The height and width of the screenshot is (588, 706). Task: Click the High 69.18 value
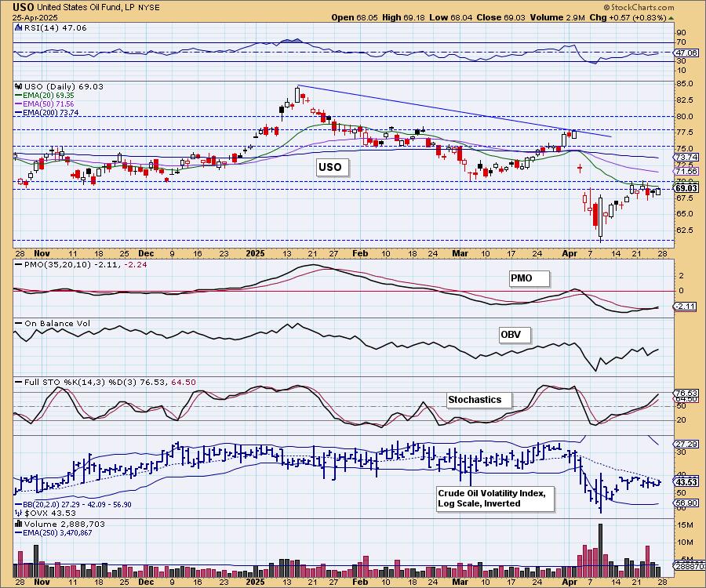point(403,17)
